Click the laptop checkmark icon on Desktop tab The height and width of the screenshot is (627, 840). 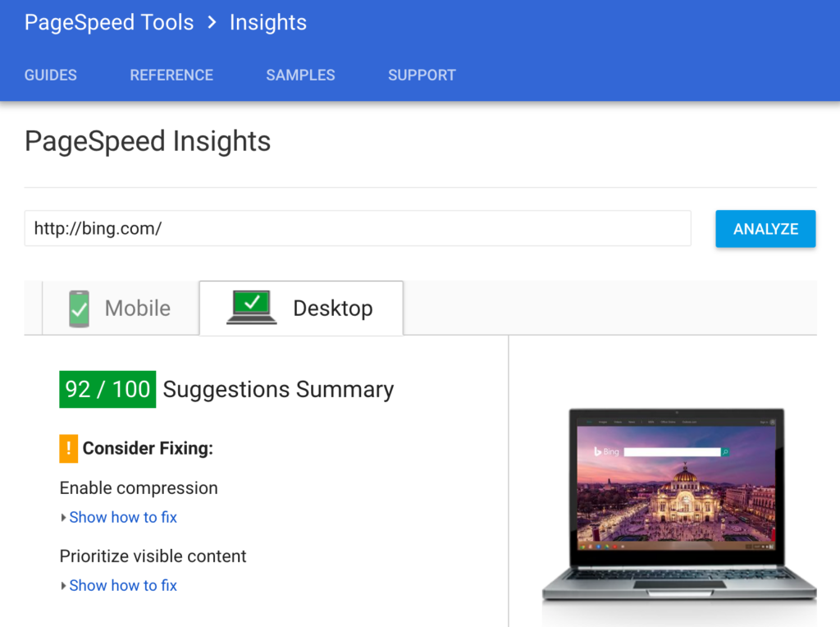[x=251, y=308]
